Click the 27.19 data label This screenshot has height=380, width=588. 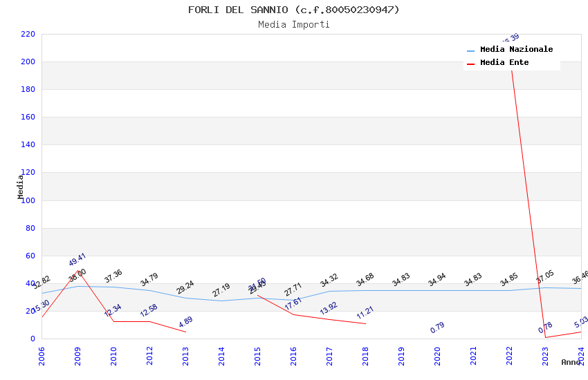point(221,290)
